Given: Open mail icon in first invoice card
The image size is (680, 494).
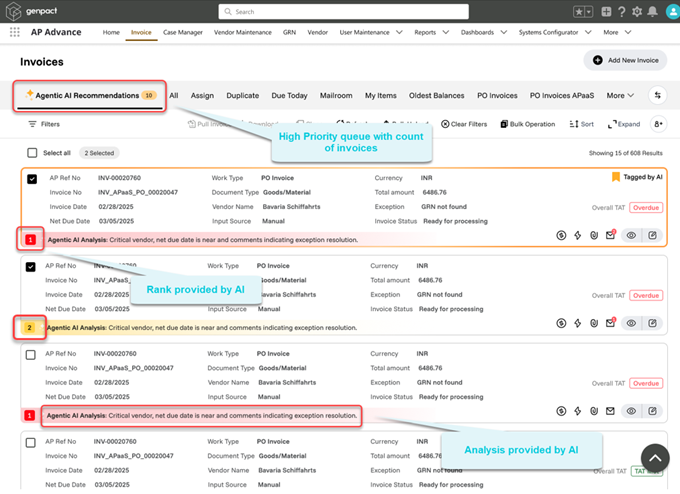Looking at the screenshot, I should (611, 235).
